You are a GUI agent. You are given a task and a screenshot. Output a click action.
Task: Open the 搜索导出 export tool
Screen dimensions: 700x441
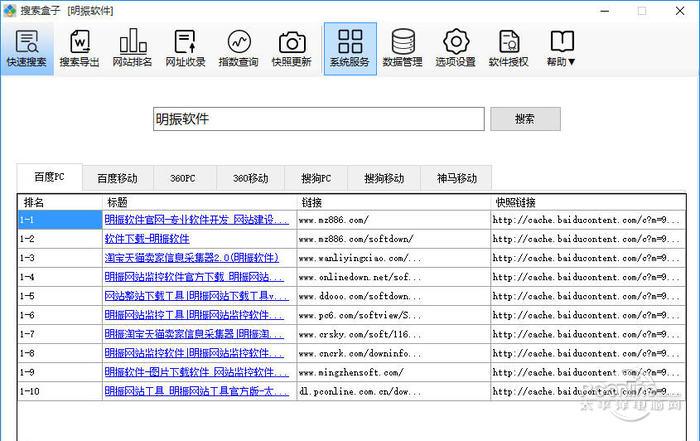click(79, 49)
